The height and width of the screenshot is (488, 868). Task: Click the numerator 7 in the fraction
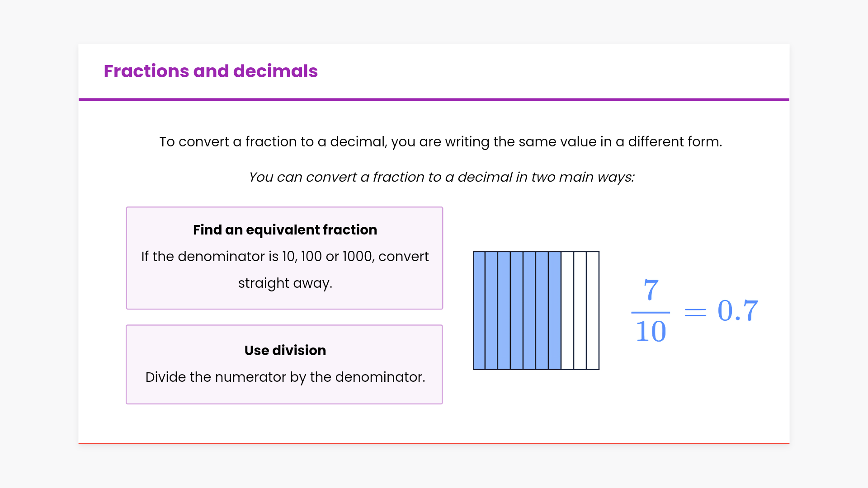tap(651, 290)
